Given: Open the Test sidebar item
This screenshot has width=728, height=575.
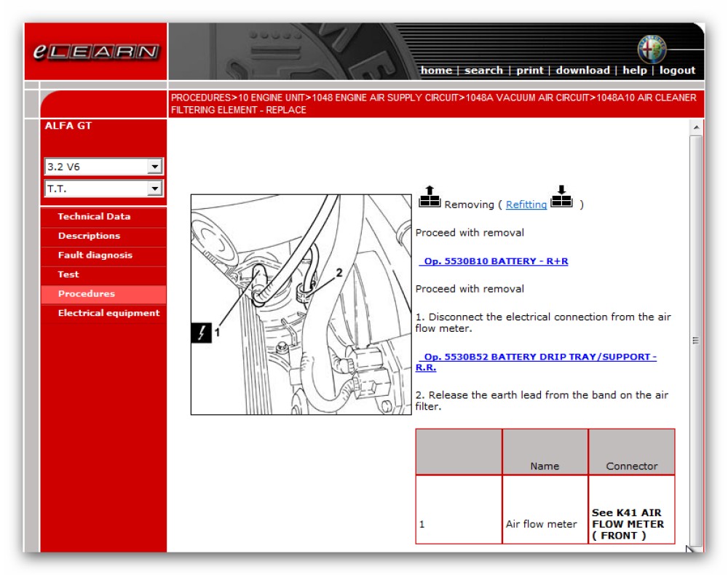Looking at the screenshot, I should click(68, 274).
